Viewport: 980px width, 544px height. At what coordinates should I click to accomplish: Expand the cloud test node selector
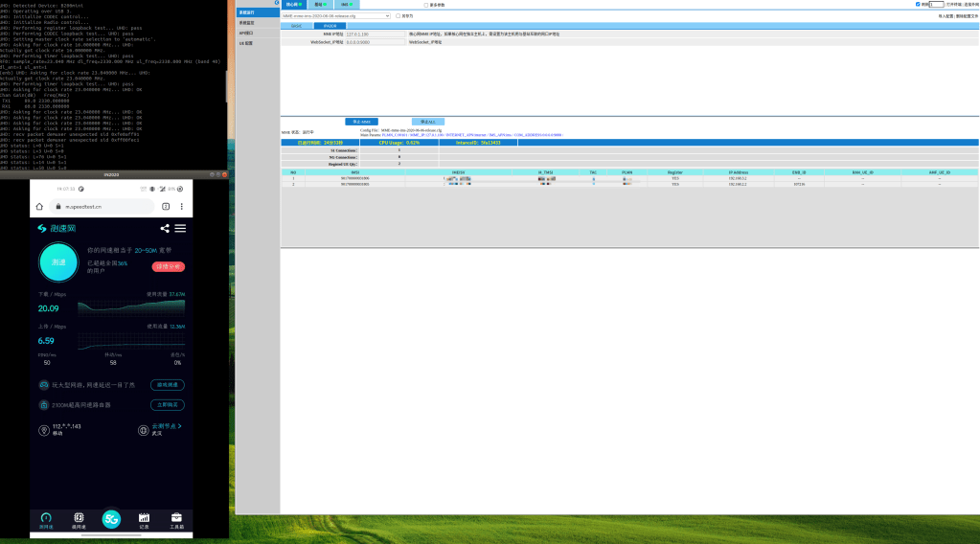click(x=167, y=427)
